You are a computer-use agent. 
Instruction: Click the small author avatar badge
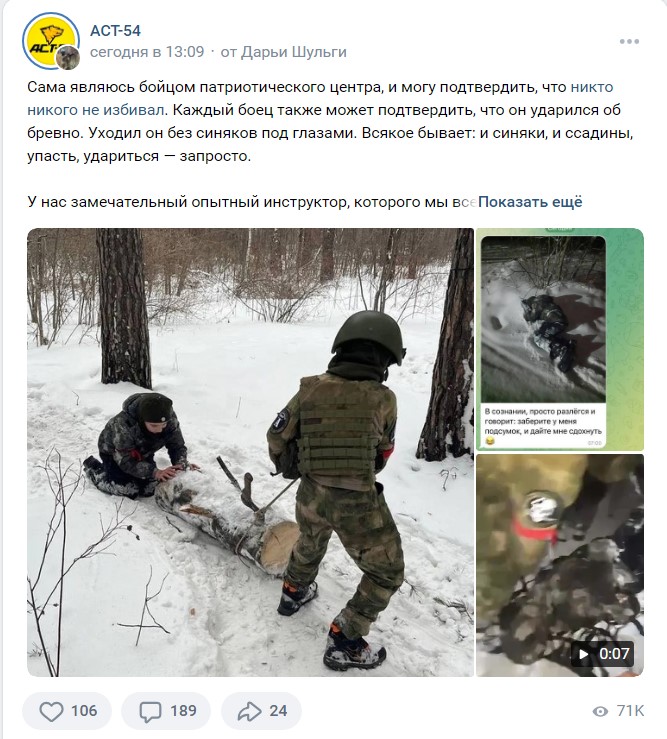(x=68, y=58)
